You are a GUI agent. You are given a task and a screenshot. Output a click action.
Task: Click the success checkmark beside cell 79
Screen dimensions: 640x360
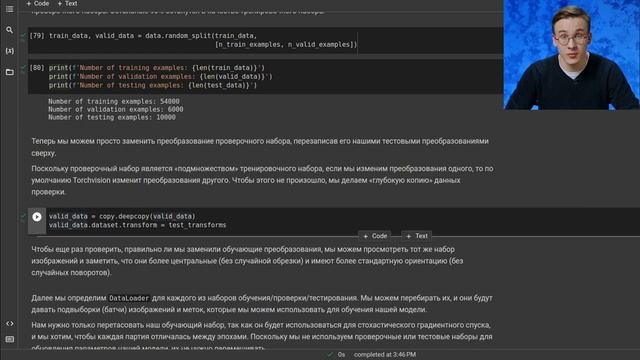click(23, 36)
